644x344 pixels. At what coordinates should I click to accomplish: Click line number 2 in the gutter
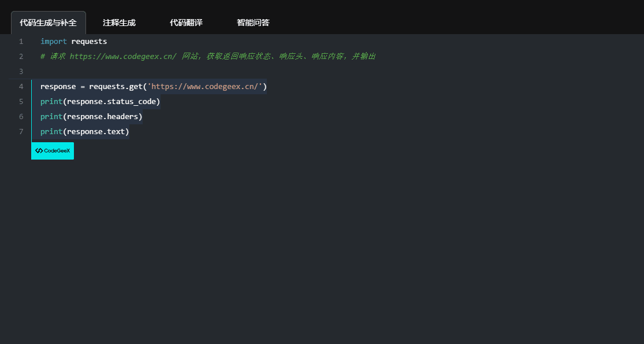pos(21,56)
